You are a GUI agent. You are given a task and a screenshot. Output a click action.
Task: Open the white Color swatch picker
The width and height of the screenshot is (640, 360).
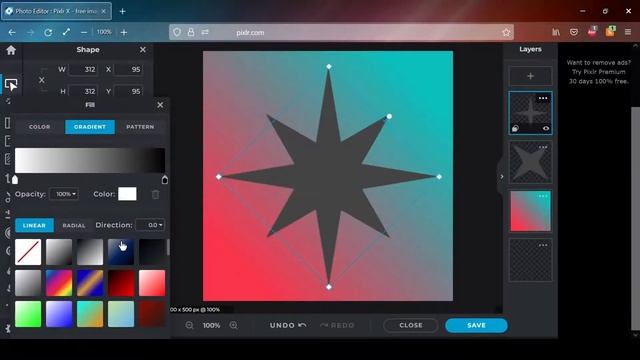[x=127, y=194]
